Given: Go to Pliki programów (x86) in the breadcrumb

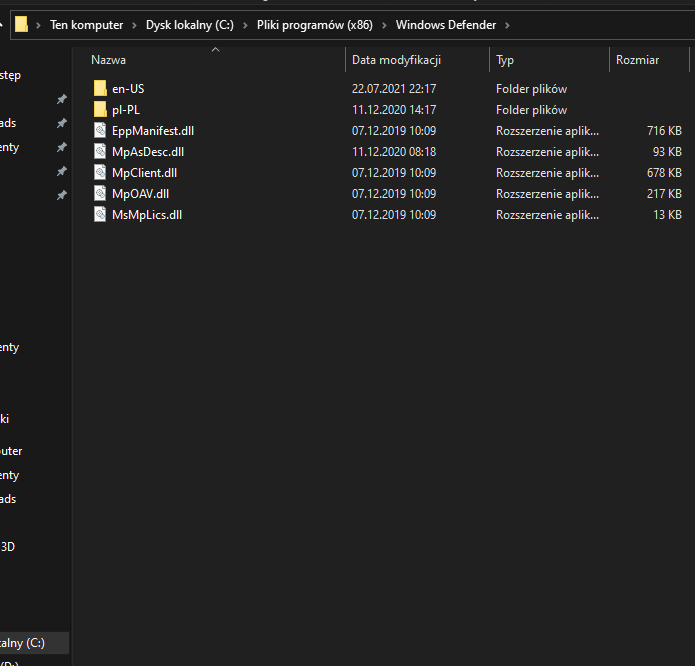Looking at the screenshot, I should pyautogui.click(x=315, y=25).
